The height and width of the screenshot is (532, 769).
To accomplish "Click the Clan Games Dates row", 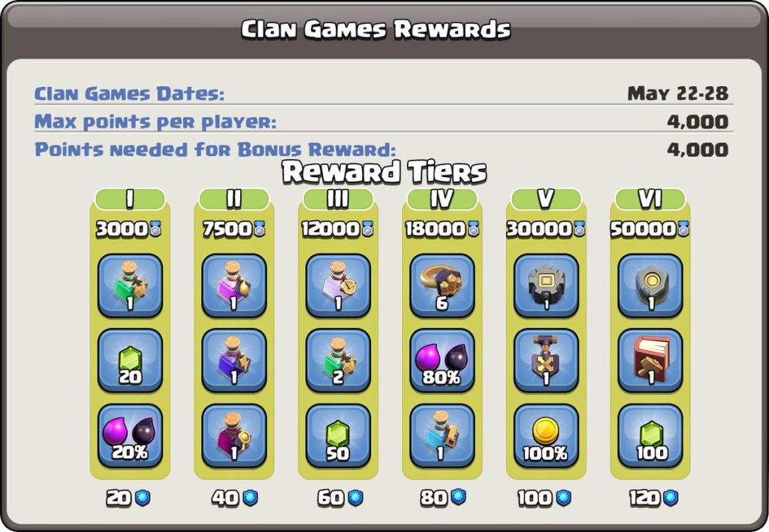I will (381, 93).
